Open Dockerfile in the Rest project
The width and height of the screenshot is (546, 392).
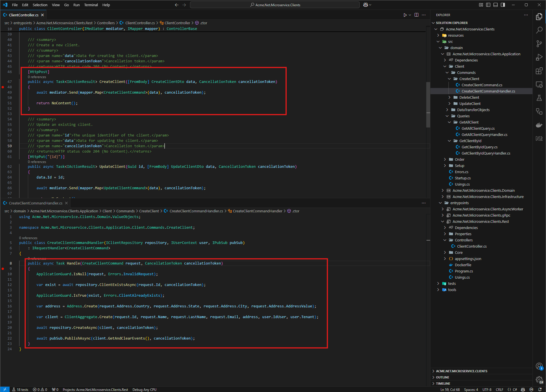pos(463,265)
